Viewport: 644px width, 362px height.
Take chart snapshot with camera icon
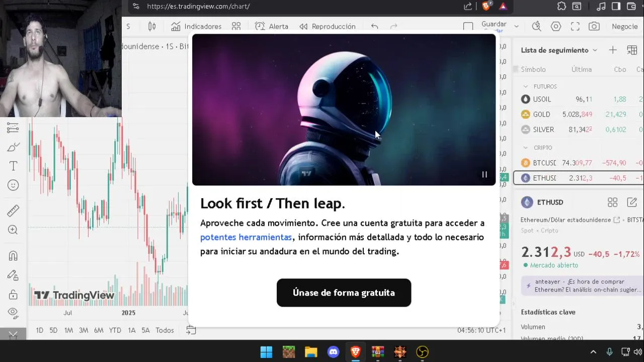[x=594, y=26]
